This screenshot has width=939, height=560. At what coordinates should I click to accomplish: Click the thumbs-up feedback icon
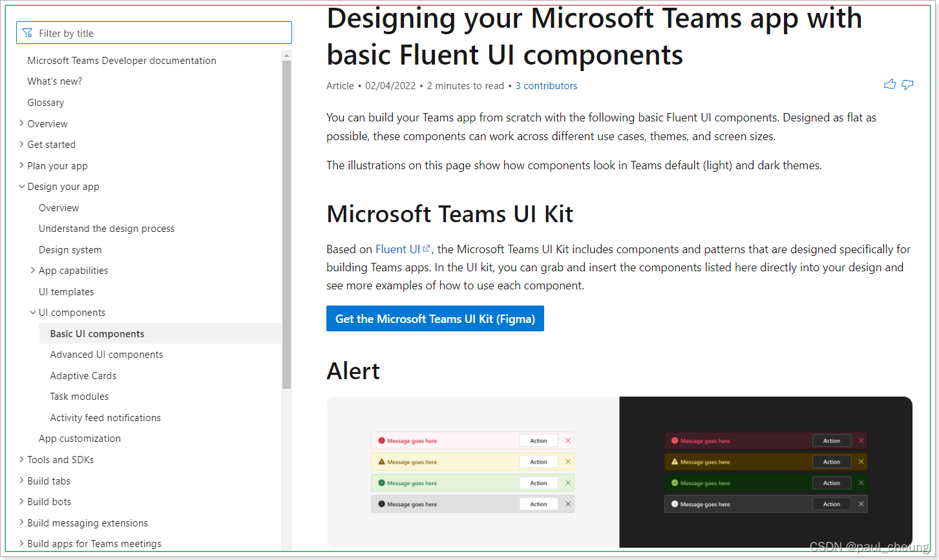(x=890, y=85)
